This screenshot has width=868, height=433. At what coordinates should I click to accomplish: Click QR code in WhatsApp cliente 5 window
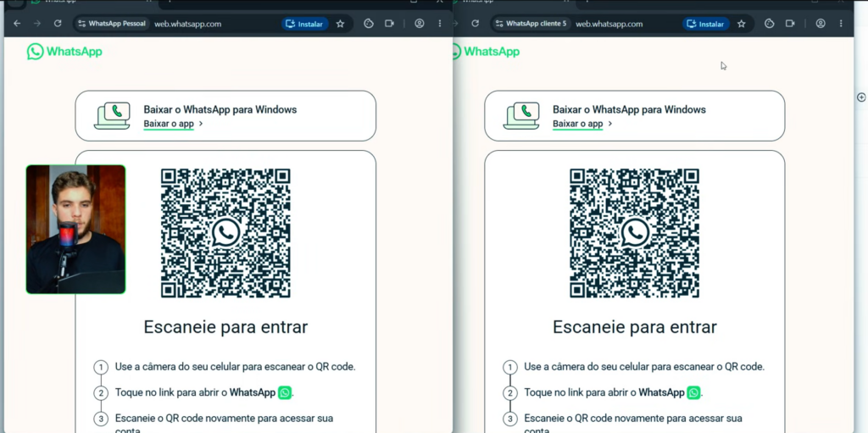(x=634, y=233)
